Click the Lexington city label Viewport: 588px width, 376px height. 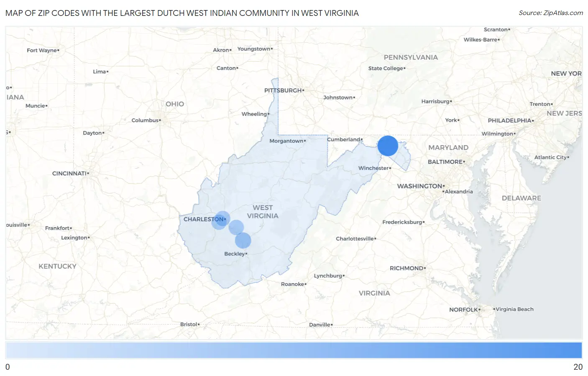point(74,238)
